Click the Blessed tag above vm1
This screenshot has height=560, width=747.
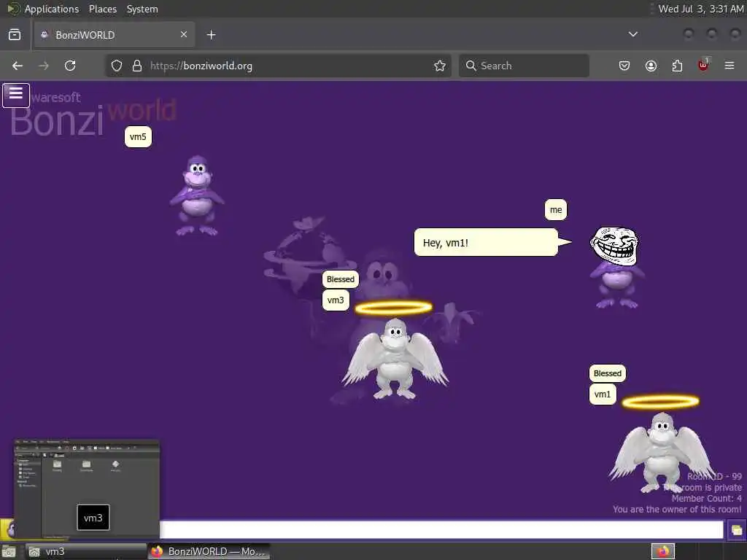pyautogui.click(x=608, y=373)
